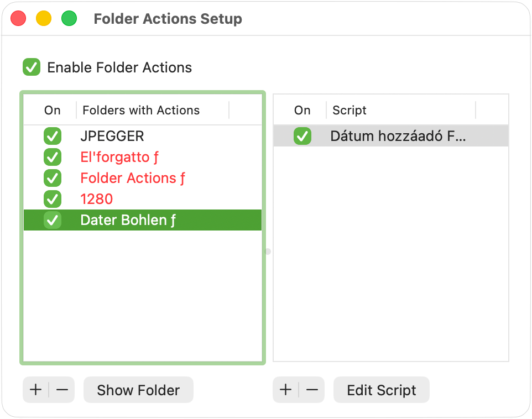Select the JPEGGER folder name

pos(112,136)
